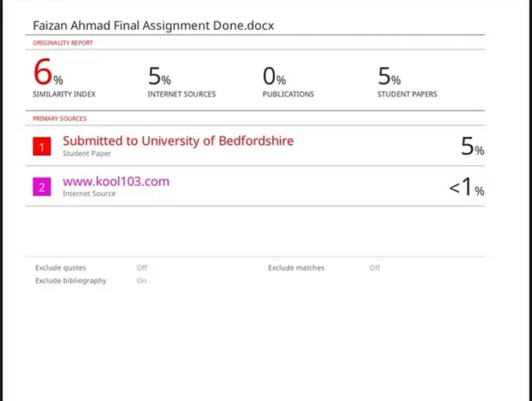Click the Off value beside Exclude quotes
This screenshot has height=401, width=532.
click(x=142, y=268)
